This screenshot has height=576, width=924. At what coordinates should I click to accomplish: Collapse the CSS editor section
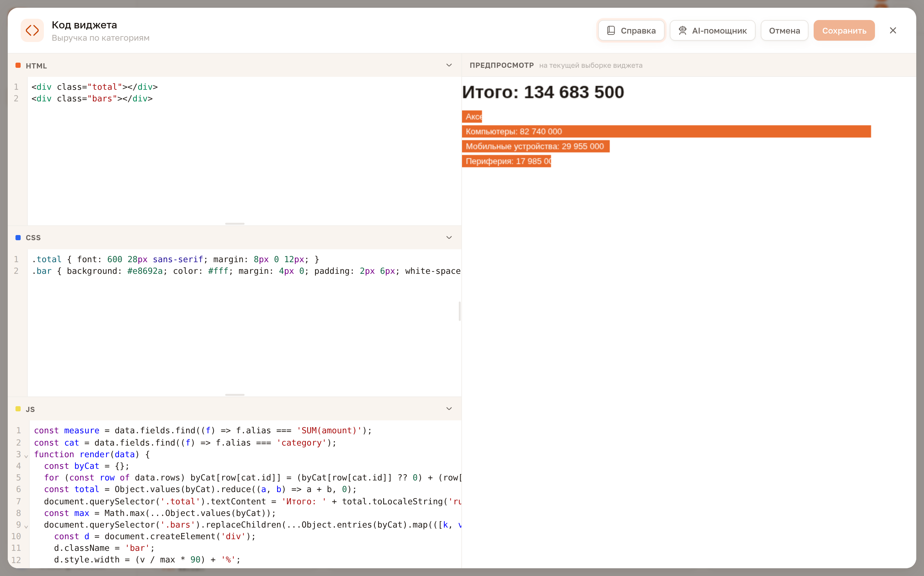(449, 237)
